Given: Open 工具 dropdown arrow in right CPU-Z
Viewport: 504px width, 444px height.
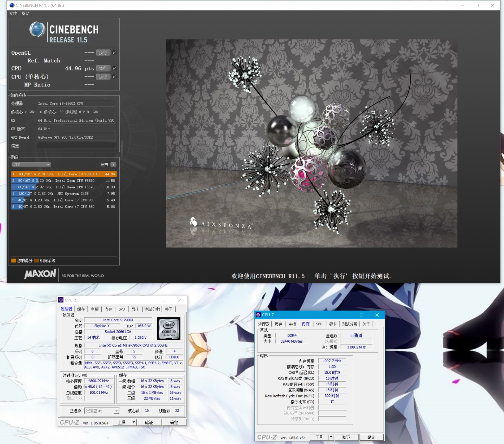Looking at the screenshot, I should [331, 437].
